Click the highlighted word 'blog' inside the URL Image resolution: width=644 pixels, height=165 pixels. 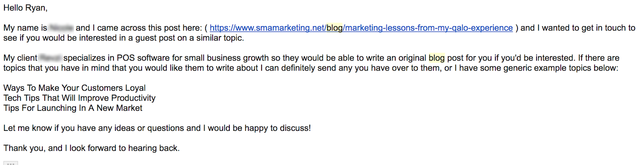[x=334, y=28]
